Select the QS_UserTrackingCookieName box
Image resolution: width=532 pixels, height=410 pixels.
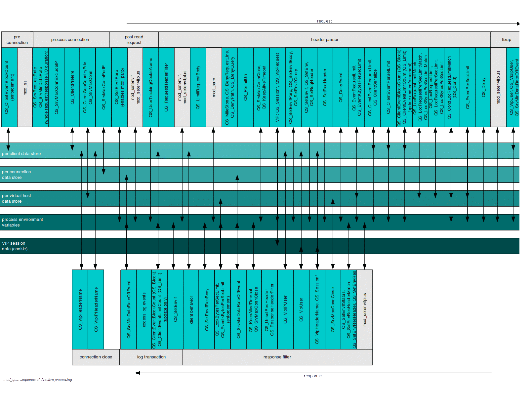[x=151, y=87]
